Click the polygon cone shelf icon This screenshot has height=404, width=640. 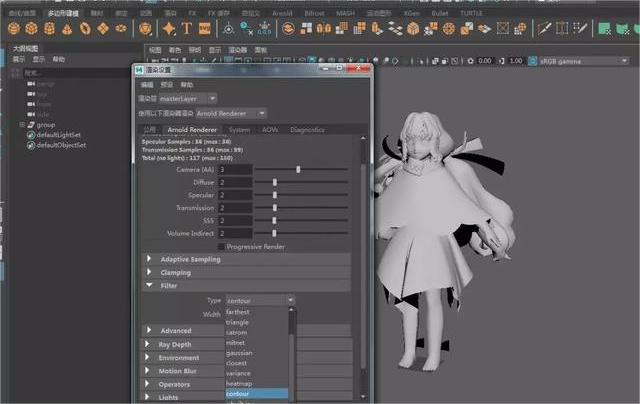click(67, 29)
